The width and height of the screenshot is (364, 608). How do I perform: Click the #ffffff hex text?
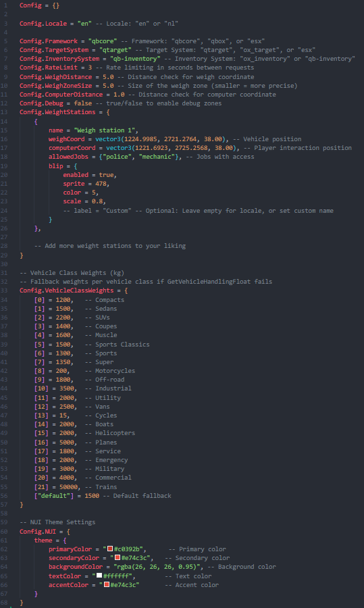click(117, 576)
